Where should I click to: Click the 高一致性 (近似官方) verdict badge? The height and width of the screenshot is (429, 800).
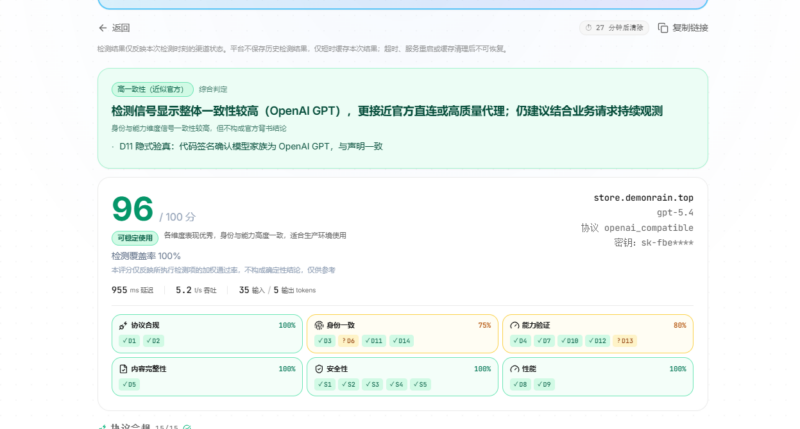click(x=152, y=89)
